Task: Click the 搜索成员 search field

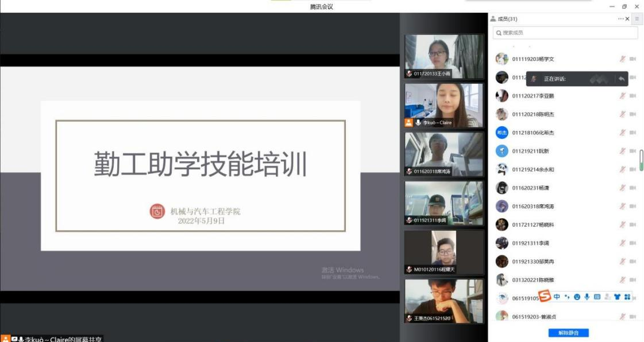Action: [566, 33]
